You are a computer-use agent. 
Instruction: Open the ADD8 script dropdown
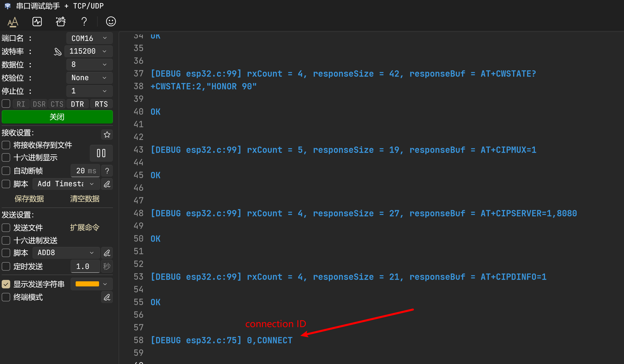(x=66, y=253)
